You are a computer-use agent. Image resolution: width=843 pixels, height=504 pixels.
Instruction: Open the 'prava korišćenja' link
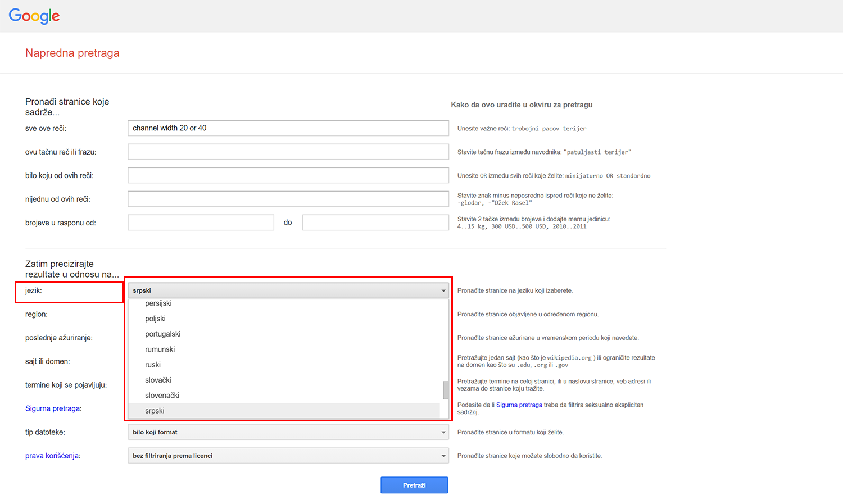(x=52, y=456)
